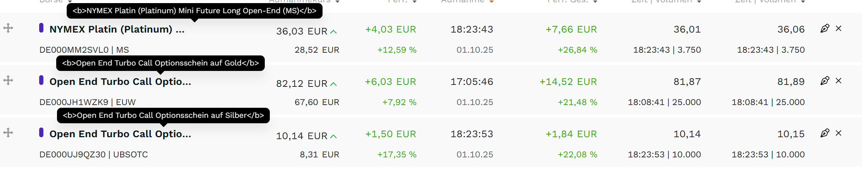Click purple color marker beside NYMEX Platin
The image size is (868, 169).
41,28
